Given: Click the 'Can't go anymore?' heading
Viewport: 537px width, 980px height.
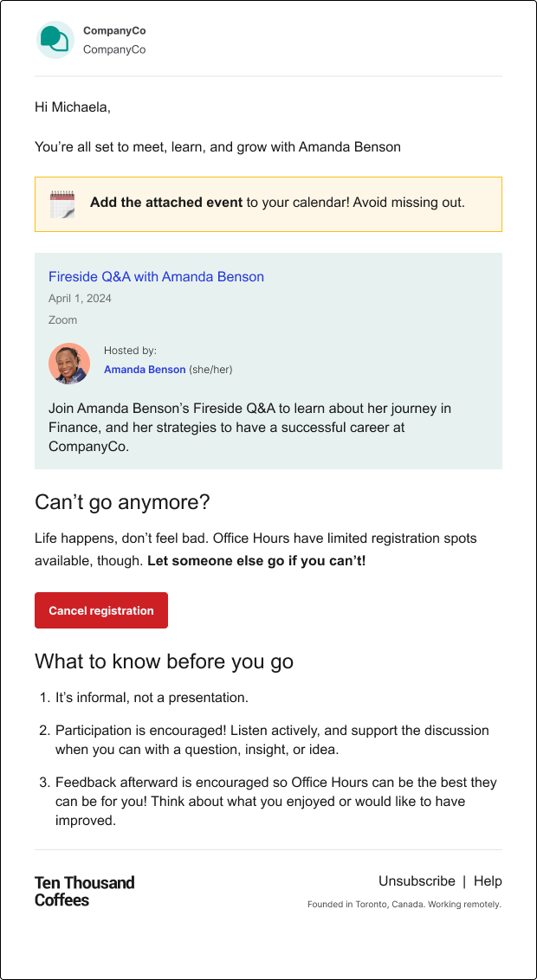Looking at the screenshot, I should pyautogui.click(x=122, y=502).
